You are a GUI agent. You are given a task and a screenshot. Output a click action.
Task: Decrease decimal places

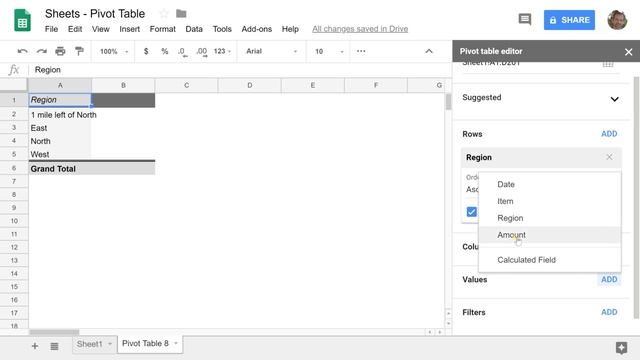click(182, 51)
